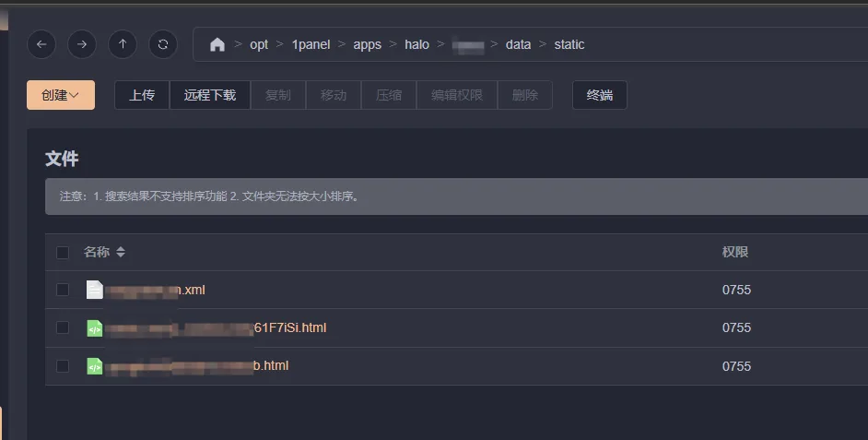Open the file ending 61F7iSi.html
The height and width of the screenshot is (440, 868).
pos(216,328)
